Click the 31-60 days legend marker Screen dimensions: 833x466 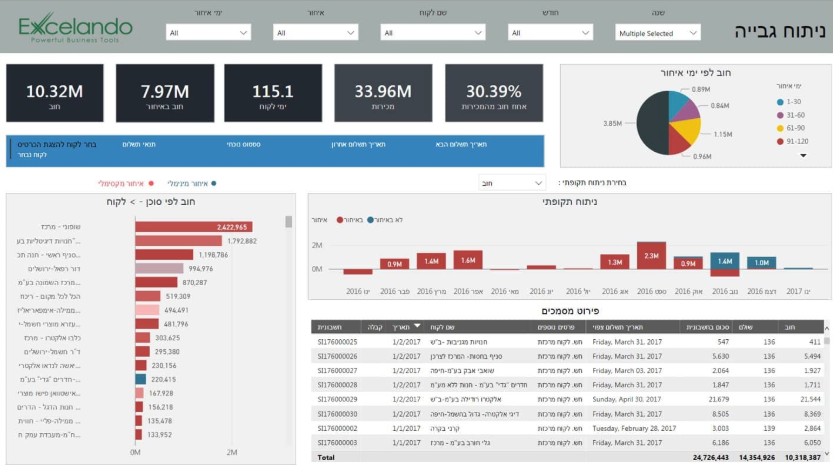[x=779, y=114]
